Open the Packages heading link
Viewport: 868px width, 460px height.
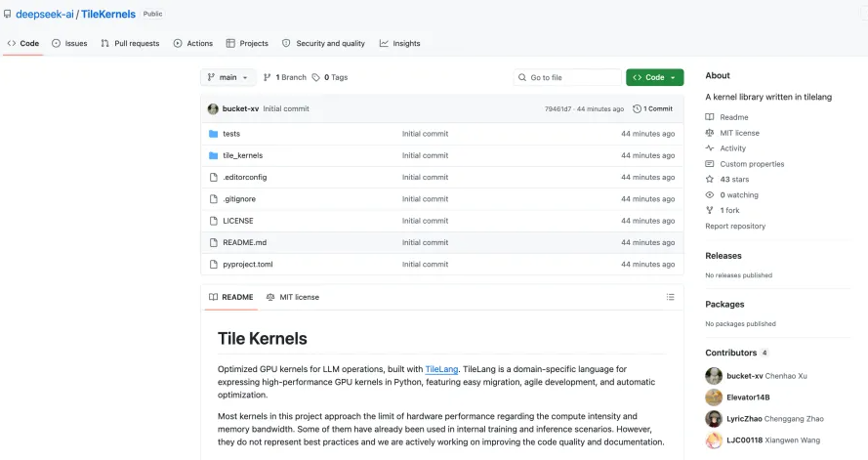[x=724, y=305]
